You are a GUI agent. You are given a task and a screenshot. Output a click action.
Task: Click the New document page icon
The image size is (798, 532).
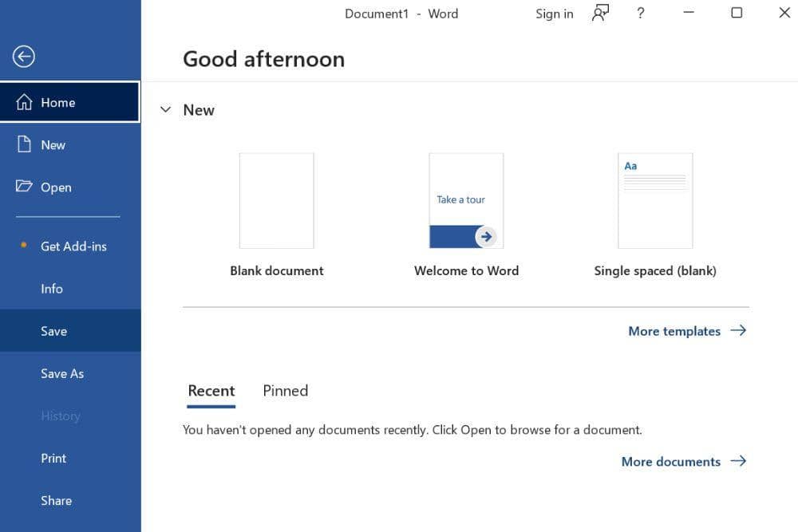(x=24, y=144)
